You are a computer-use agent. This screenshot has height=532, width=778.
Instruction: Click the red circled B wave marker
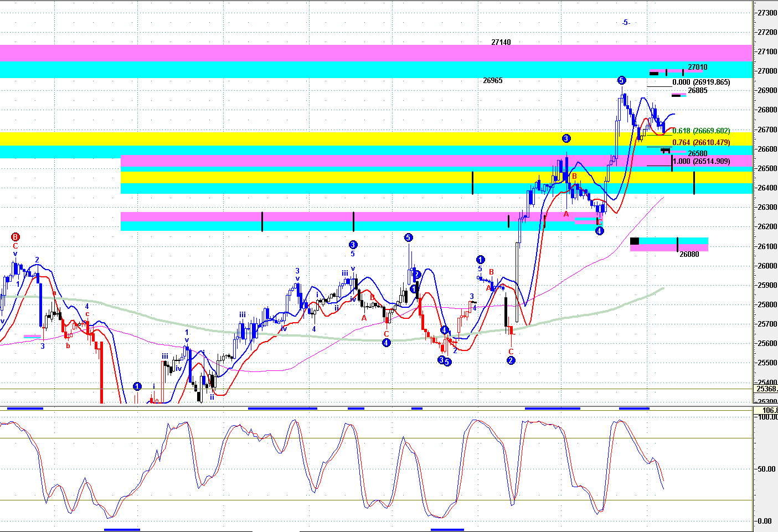click(16, 236)
